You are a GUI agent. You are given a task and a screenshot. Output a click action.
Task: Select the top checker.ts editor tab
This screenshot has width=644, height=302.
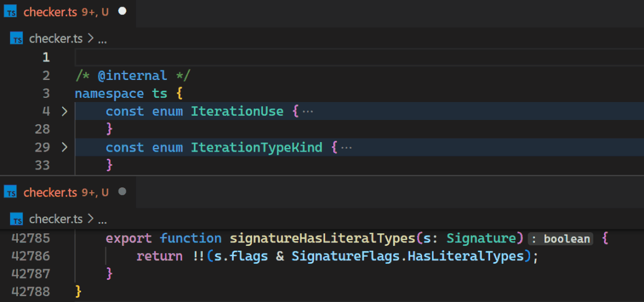coord(51,12)
